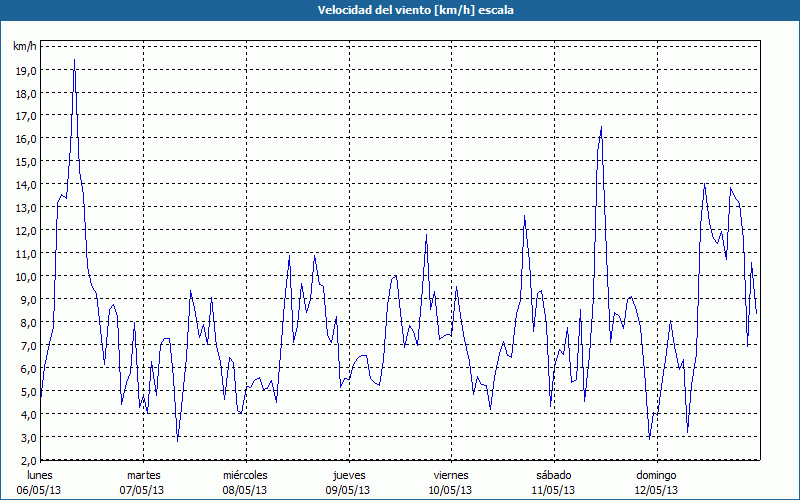The image size is (800, 500).
Task: Select the 'sábado 11/05/13' date label
Action: (x=554, y=483)
